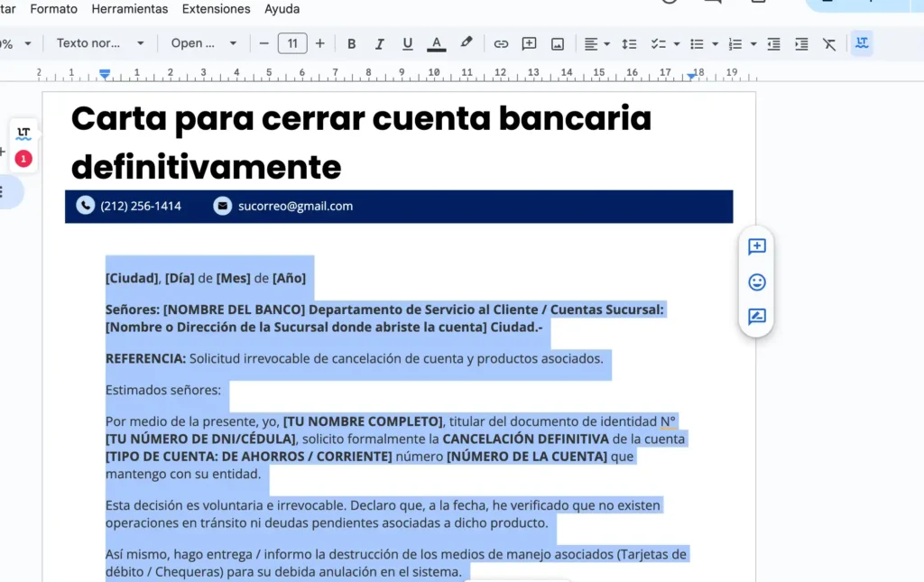Select the highlight color pen tool
924x582 pixels.
466,42
